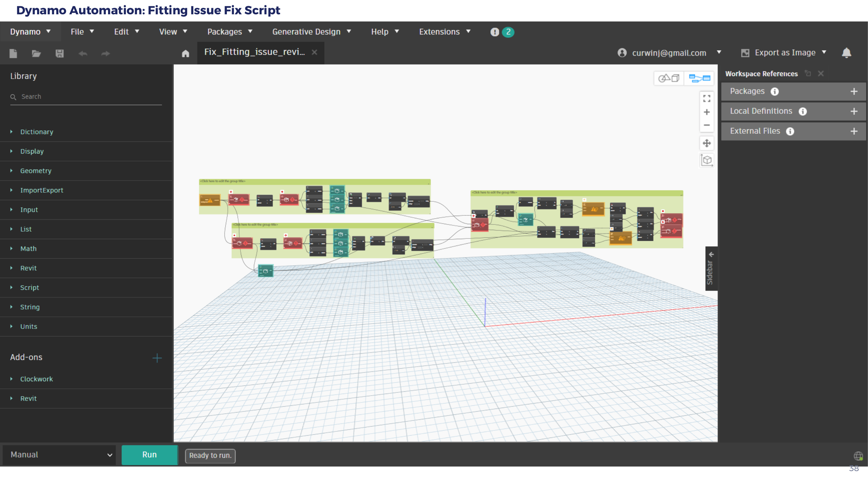Expand the List library category
Viewport: 868px width, 488px height.
[86, 229]
